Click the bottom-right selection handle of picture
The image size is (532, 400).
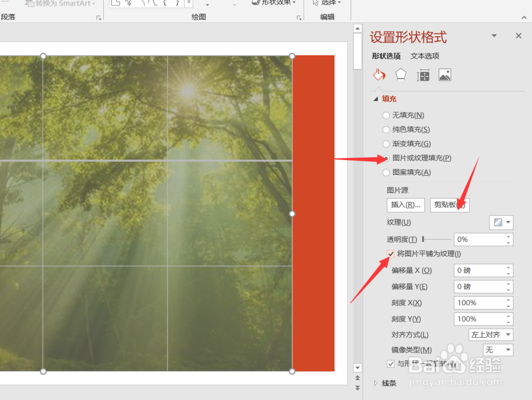[x=292, y=371]
